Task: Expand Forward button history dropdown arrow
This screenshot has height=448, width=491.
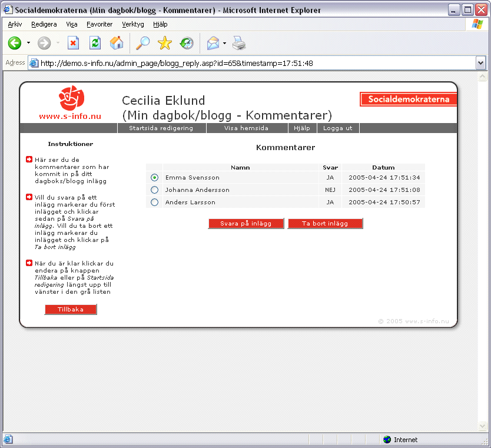Action: [x=58, y=43]
